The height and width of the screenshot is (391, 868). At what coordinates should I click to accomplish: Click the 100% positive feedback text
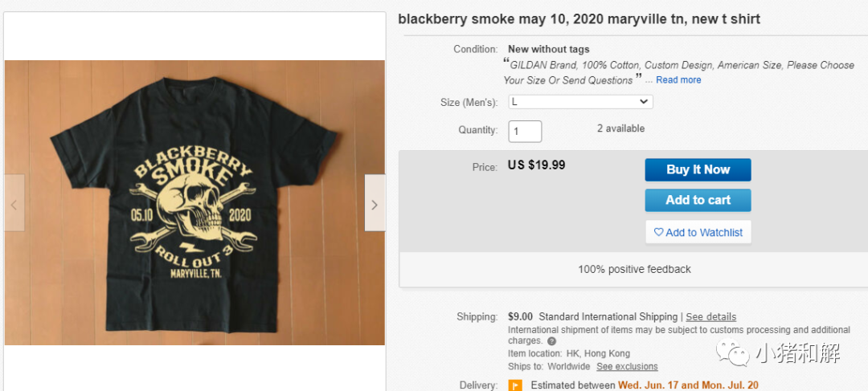634,269
